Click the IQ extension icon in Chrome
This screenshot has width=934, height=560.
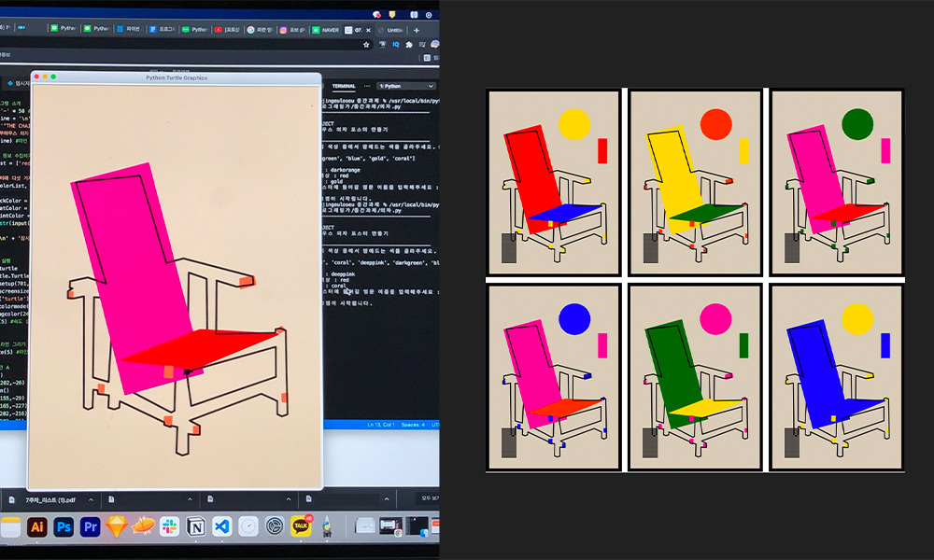pyautogui.click(x=395, y=45)
